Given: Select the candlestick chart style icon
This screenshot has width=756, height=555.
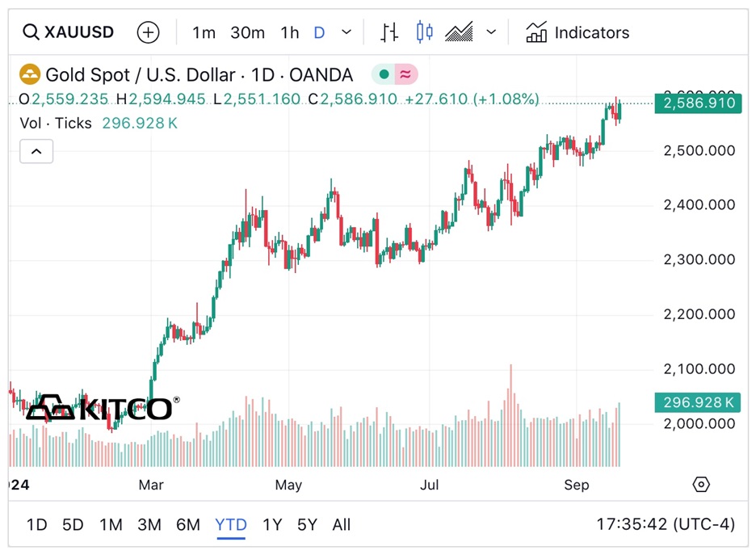Looking at the screenshot, I should (x=424, y=32).
